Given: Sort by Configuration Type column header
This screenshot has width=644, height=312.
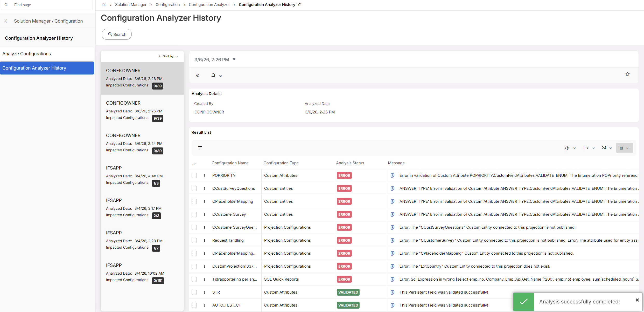Looking at the screenshot, I should click(281, 163).
